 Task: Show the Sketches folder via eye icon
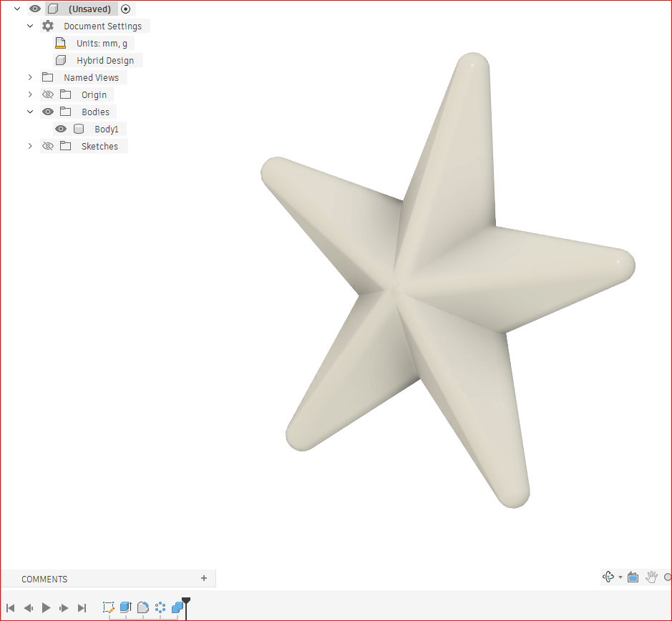[x=48, y=146]
